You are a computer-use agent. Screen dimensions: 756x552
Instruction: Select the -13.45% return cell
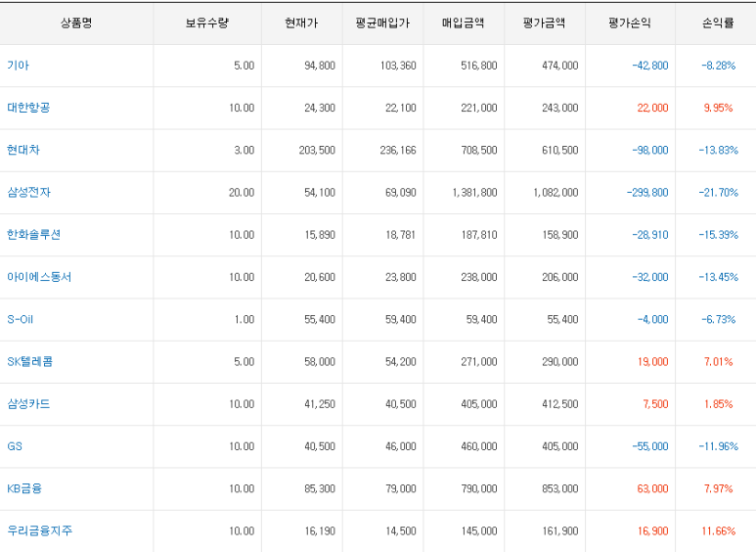click(x=719, y=277)
